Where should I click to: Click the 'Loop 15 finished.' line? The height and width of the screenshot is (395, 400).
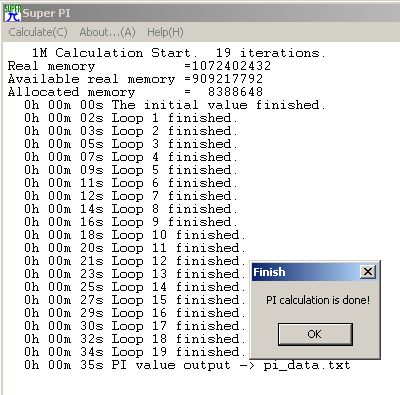pyautogui.click(x=135, y=300)
